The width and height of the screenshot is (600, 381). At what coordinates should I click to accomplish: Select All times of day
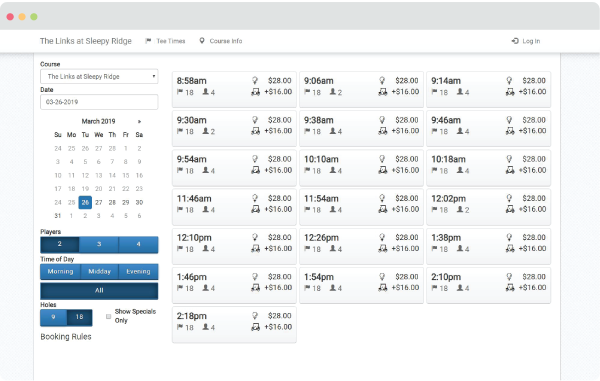pyautogui.click(x=99, y=291)
